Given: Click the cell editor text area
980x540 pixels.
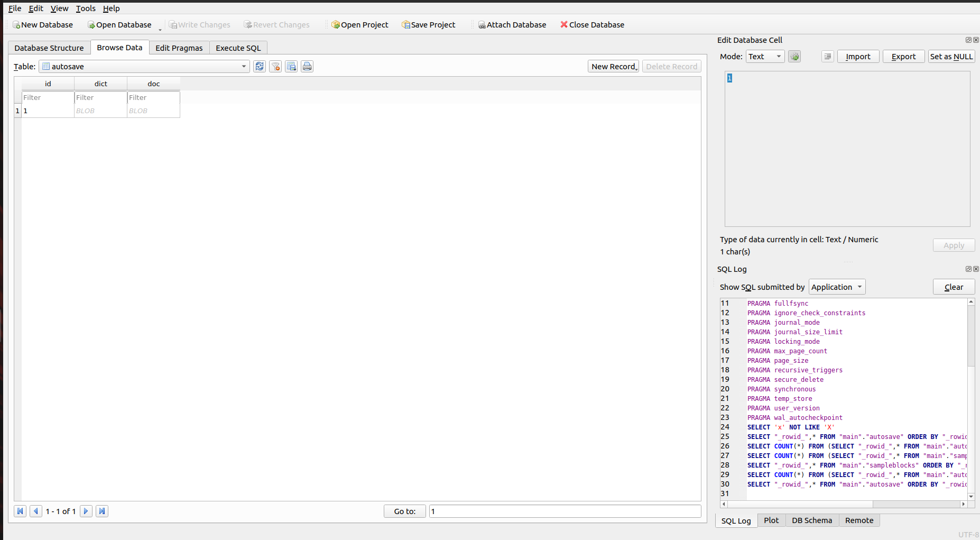Looking at the screenshot, I should 847,149.
